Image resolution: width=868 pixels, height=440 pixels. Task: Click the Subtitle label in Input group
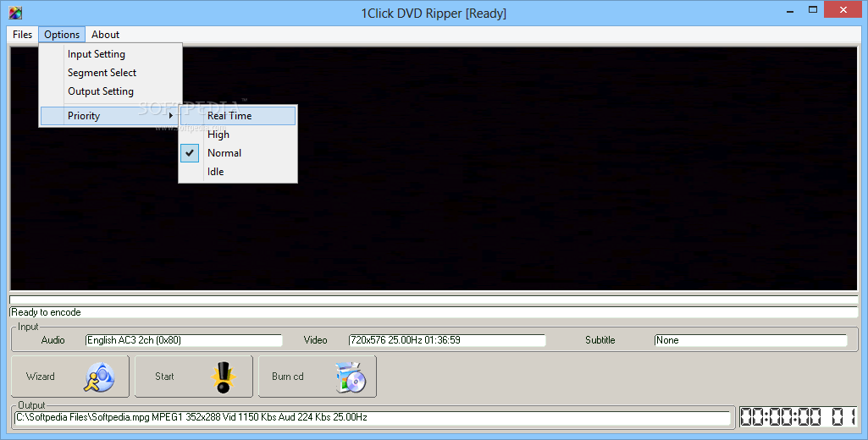tap(600, 340)
